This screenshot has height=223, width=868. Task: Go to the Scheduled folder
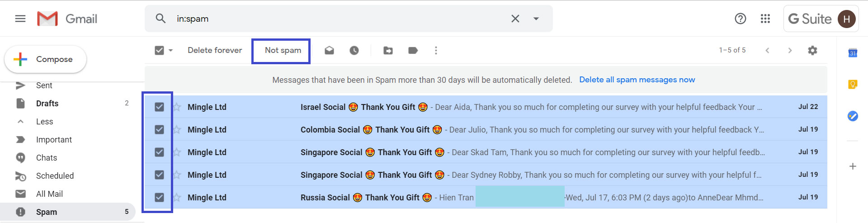(55, 176)
